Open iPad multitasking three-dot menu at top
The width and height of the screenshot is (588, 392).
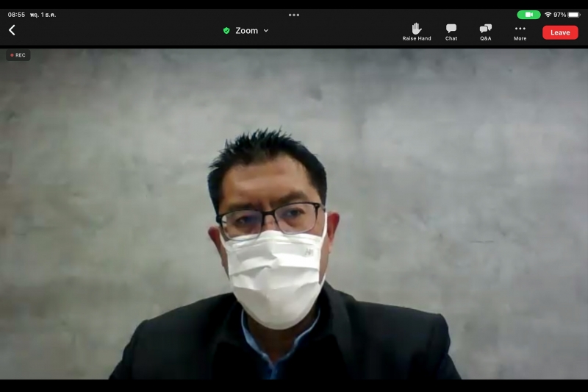click(294, 15)
